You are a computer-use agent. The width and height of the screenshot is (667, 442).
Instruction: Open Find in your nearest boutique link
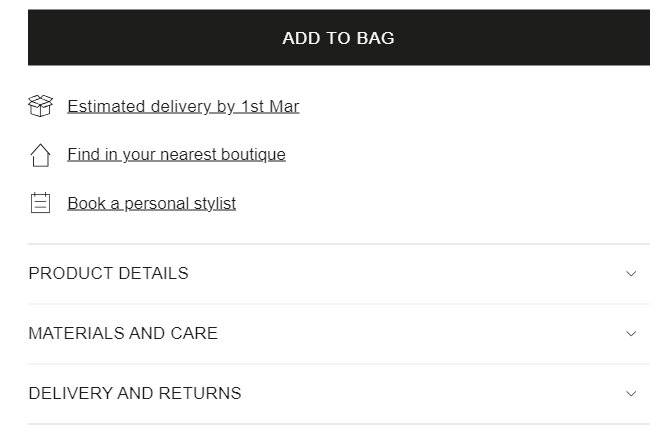pyautogui.click(x=176, y=154)
